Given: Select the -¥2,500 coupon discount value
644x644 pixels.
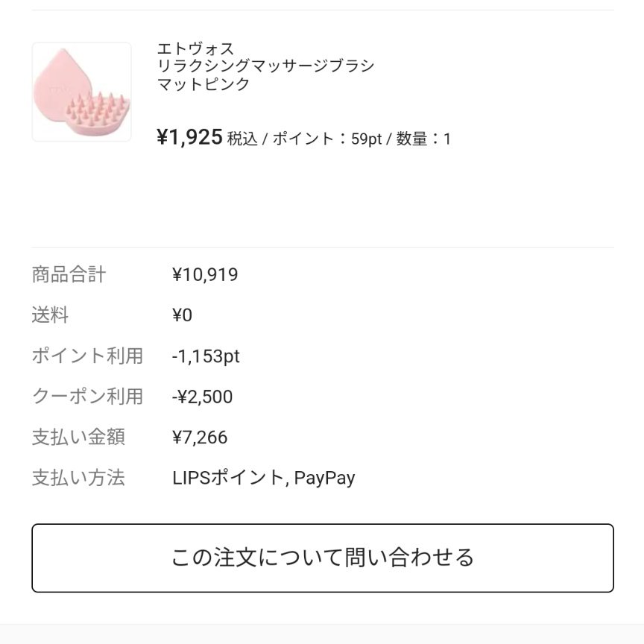Looking at the screenshot, I should point(202,397).
